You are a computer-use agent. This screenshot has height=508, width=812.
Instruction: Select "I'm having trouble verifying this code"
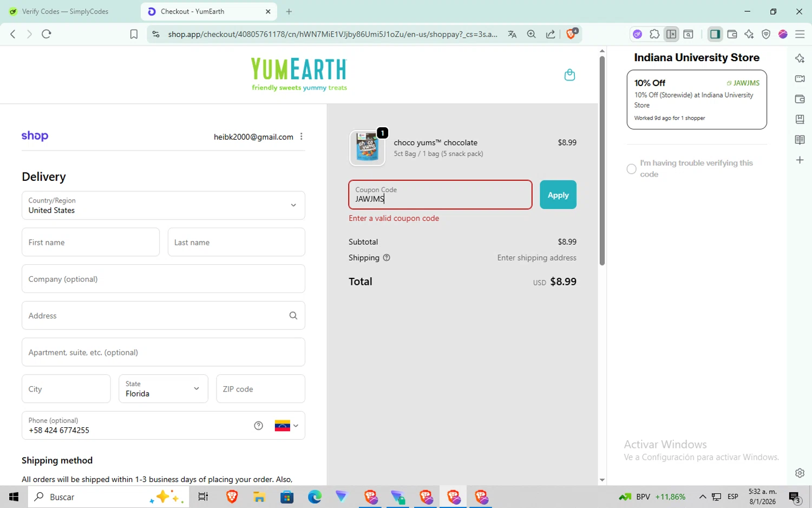[631, 169]
